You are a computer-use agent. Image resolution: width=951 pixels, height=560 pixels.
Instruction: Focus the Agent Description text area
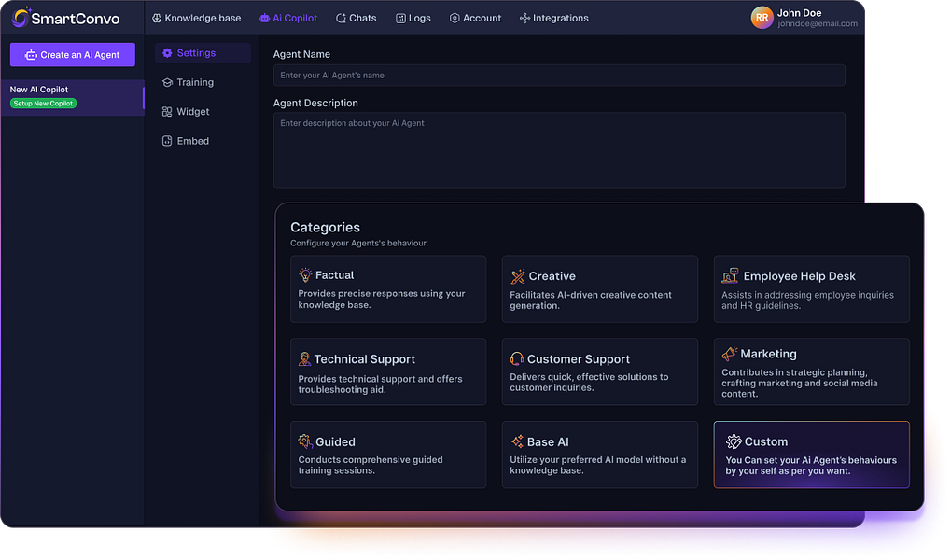tap(559, 150)
